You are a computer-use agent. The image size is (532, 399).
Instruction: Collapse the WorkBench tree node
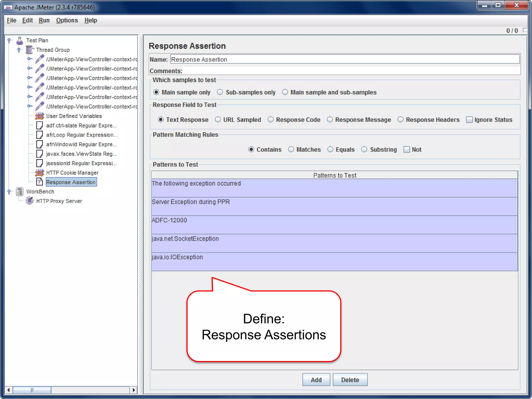click(9, 192)
